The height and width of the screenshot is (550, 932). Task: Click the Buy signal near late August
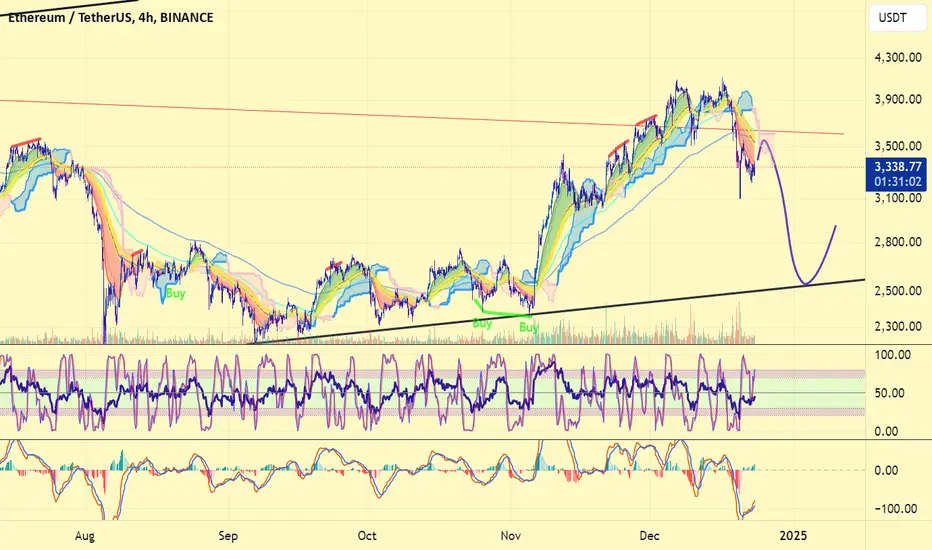click(x=175, y=293)
